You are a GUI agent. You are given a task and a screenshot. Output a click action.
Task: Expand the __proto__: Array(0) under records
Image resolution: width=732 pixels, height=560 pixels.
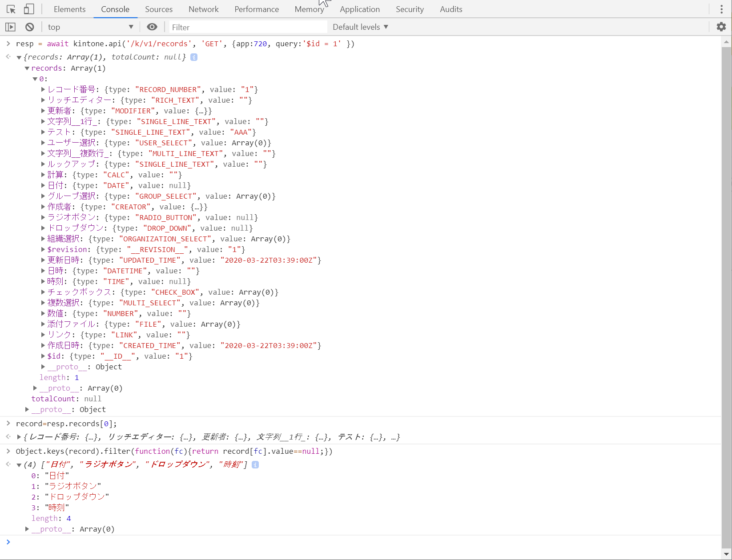click(35, 388)
